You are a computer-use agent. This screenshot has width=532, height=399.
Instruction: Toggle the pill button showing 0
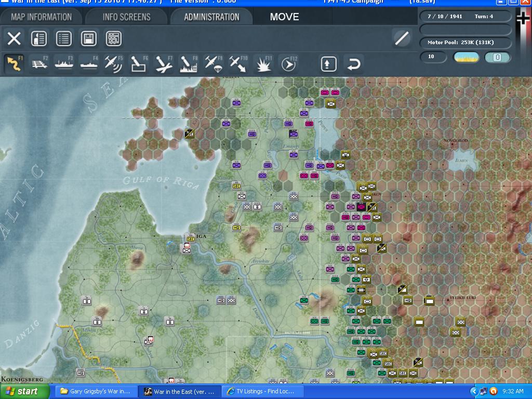click(497, 57)
